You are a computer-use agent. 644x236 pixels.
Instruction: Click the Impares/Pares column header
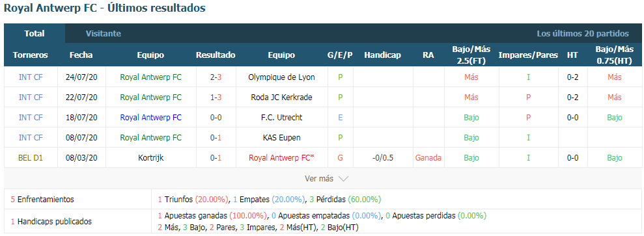pyautogui.click(x=528, y=55)
